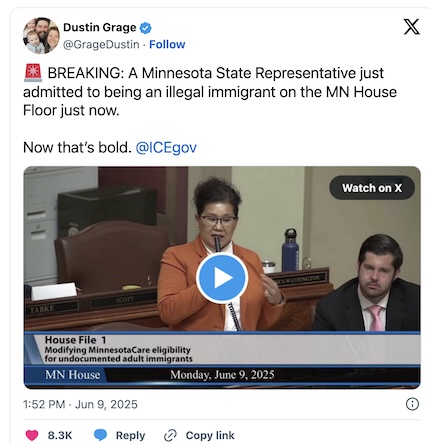Click the blue verified badge beside Dustin Grage
431x444 pixels.
point(145,28)
